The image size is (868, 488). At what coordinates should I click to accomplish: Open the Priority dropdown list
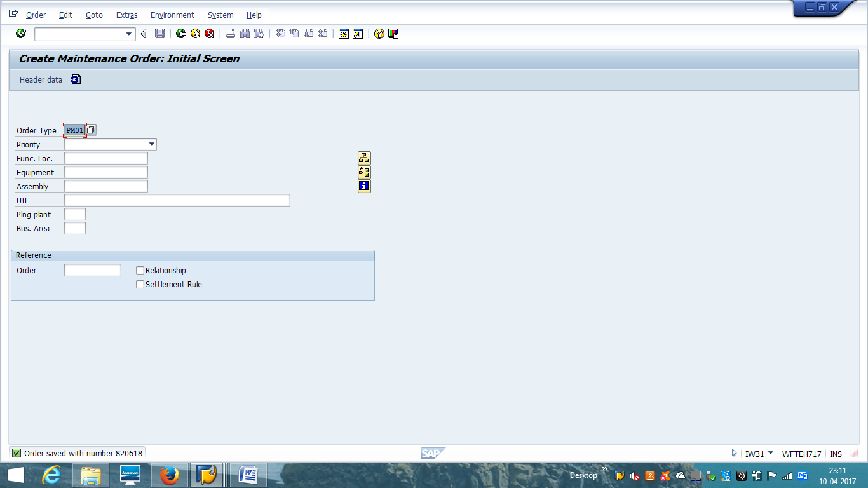coord(151,144)
